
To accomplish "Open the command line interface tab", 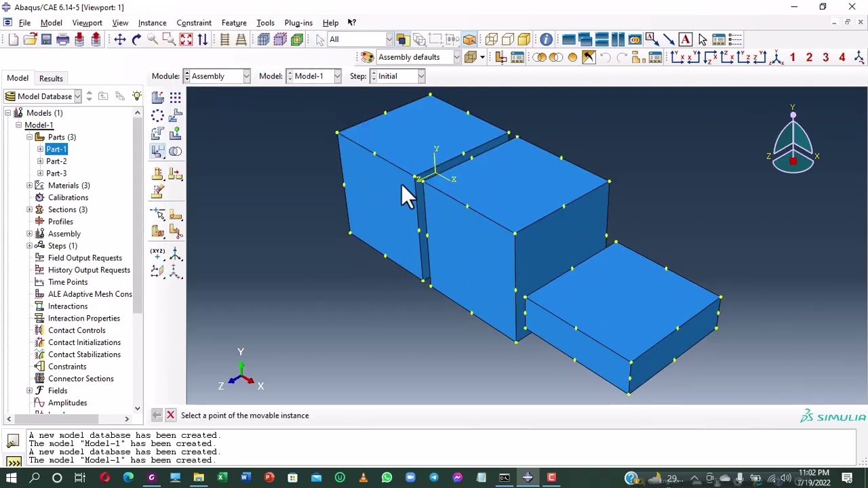I will (13, 462).
